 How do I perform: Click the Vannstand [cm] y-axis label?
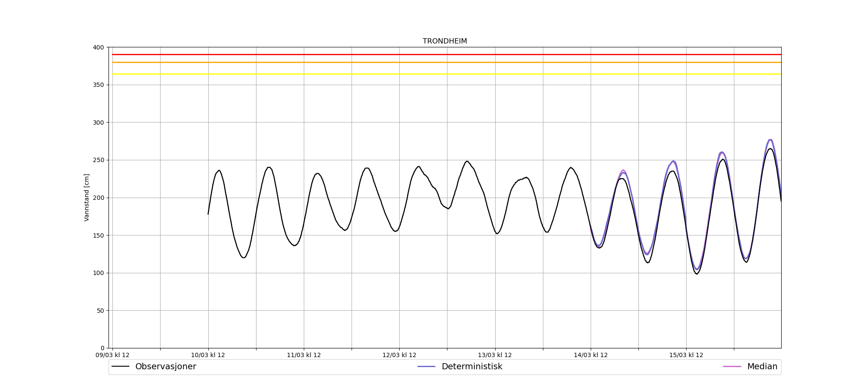coord(87,198)
